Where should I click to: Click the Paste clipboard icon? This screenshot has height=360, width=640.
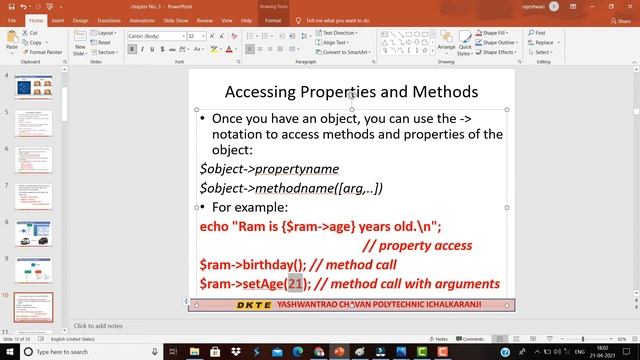(12, 38)
